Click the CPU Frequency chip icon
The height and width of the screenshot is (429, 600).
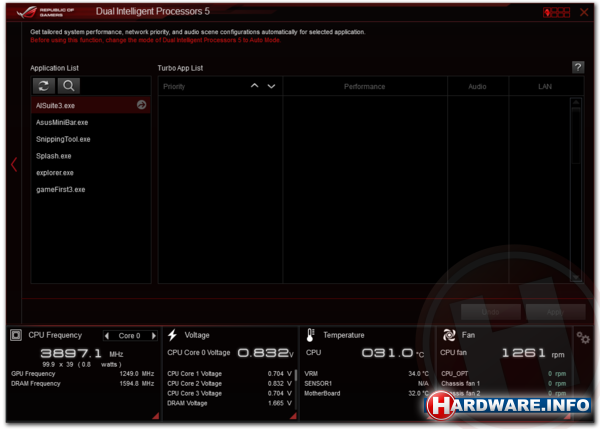coord(16,335)
